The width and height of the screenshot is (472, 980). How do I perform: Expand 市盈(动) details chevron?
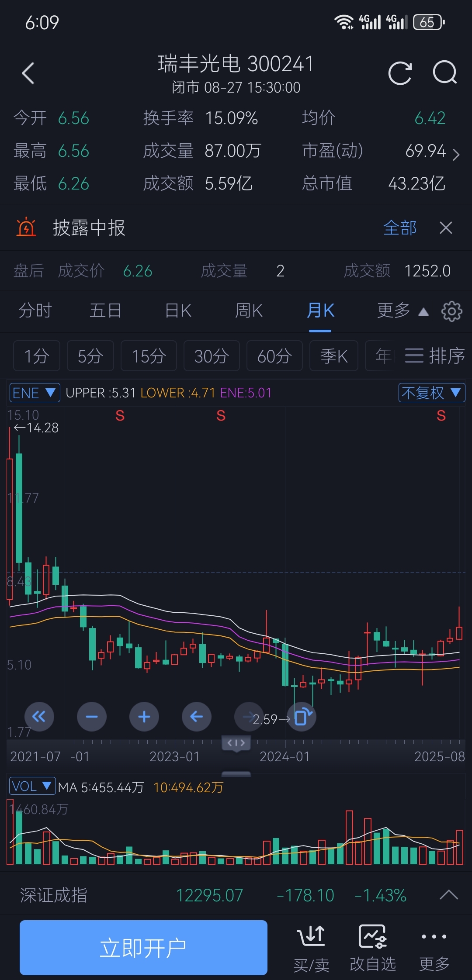point(456,154)
